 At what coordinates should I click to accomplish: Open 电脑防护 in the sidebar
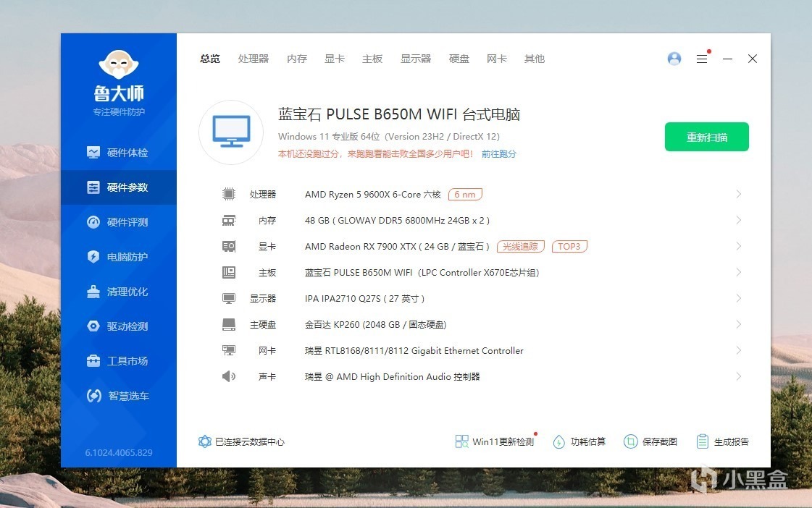pyautogui.click(x=119, y=257)
